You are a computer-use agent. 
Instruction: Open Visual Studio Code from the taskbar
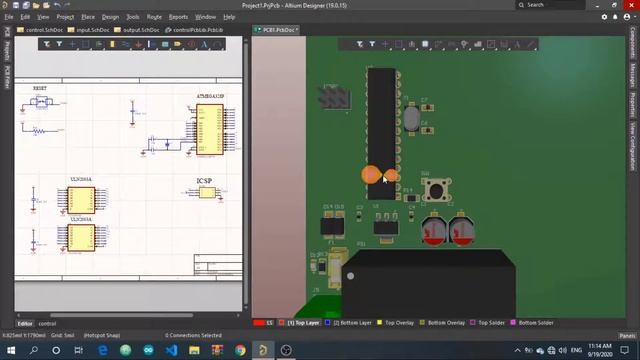171,350
